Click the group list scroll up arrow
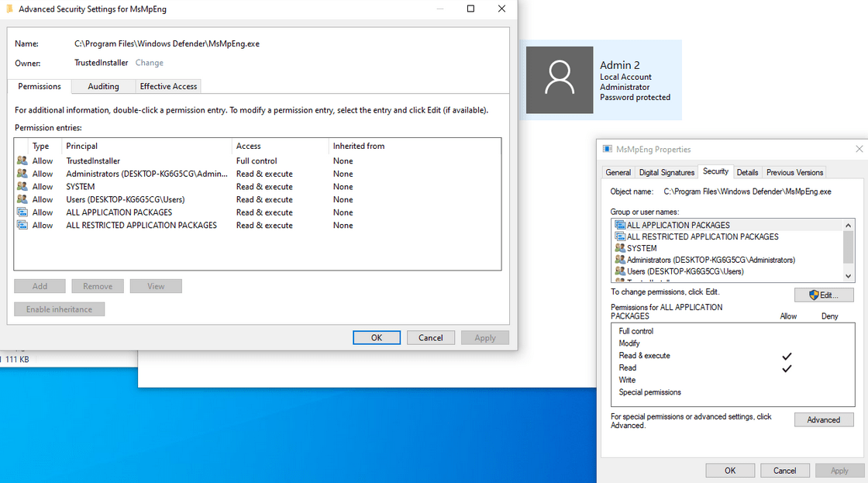 coord(848,225)
